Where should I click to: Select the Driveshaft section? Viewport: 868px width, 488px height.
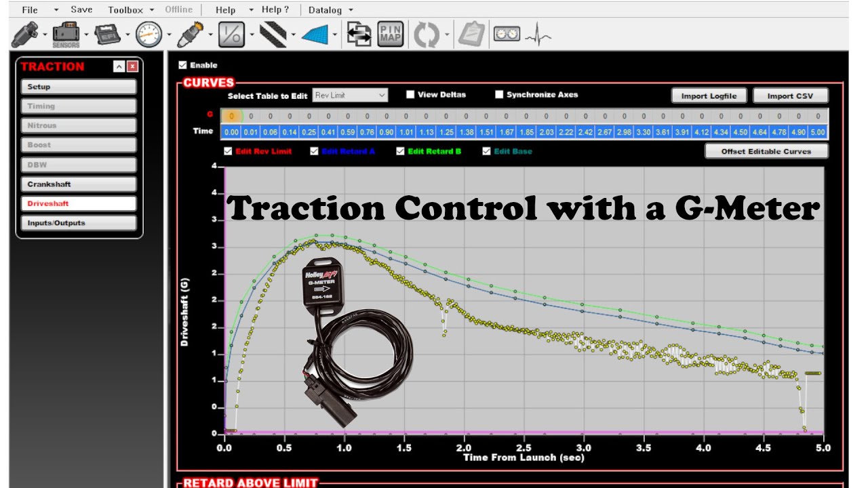[x=79, y=203]
